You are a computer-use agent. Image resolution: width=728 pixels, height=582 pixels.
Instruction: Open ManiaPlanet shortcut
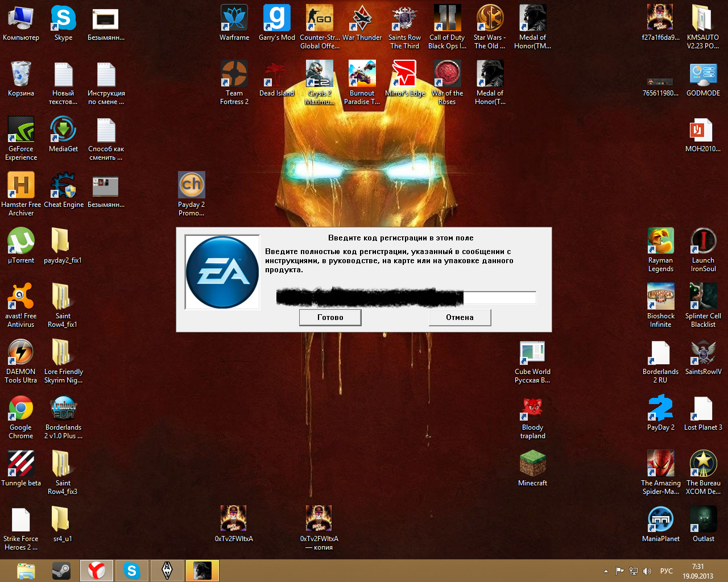pos(660,525)
